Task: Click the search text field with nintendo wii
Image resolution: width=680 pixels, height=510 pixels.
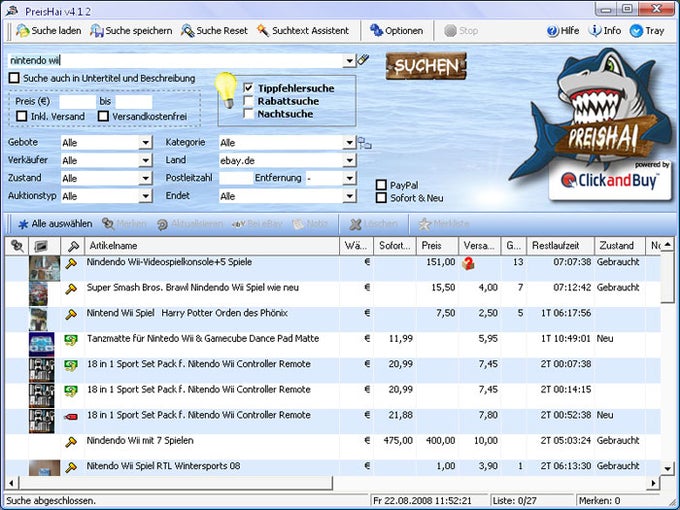Action: tap(176, 61)
